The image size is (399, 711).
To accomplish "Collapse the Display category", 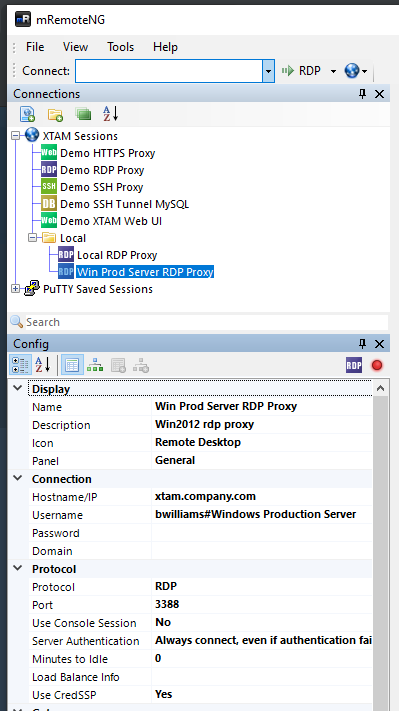I will 18,388.
